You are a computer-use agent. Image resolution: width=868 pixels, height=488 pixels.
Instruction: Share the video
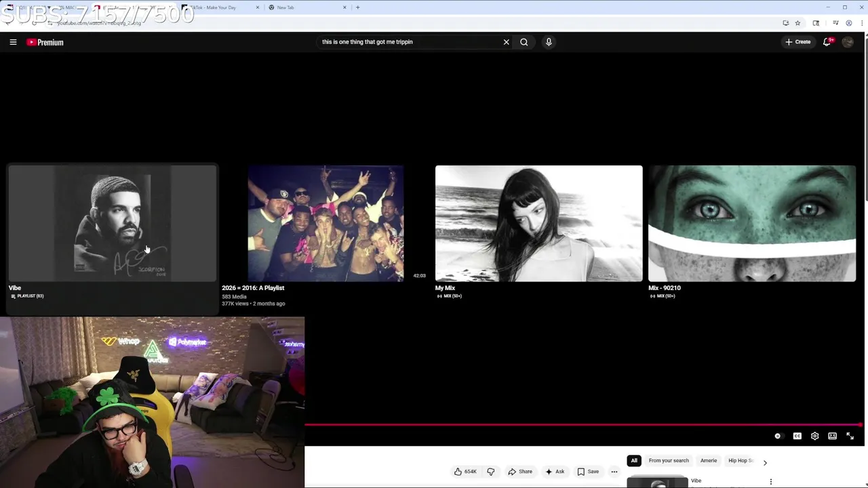point(520,472)
